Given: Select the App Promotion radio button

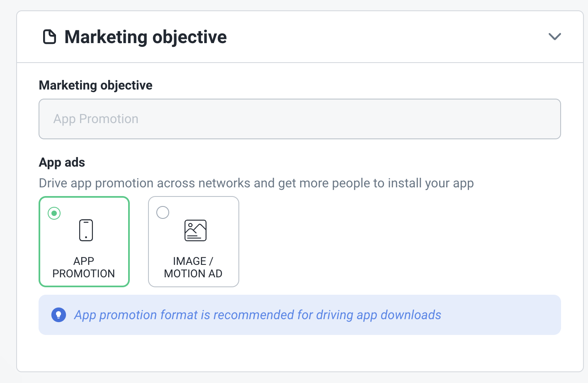Looking at the screenshot, I should 54,213.
